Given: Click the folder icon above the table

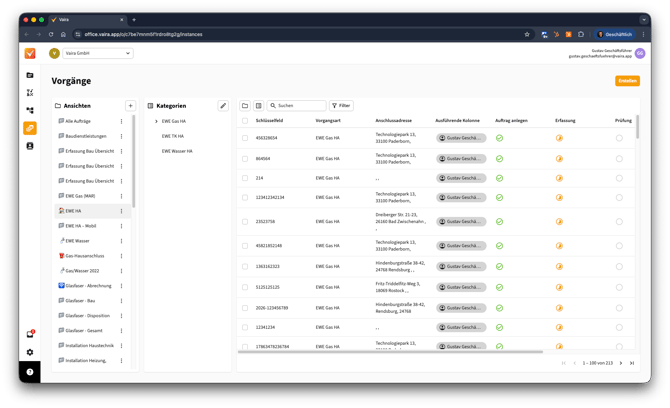Looking at the screenshot, I should pyautogui.click(x=245, y=105).
